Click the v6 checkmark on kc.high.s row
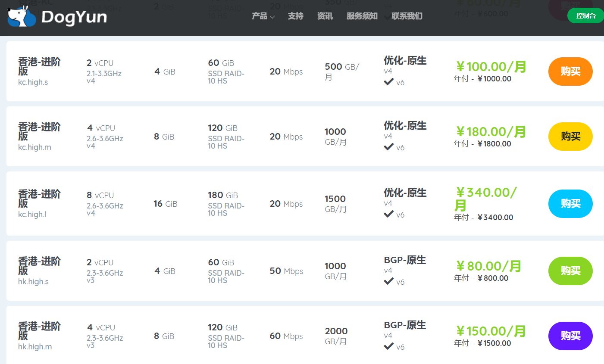 pyautogui.click(x=389, y=82)
